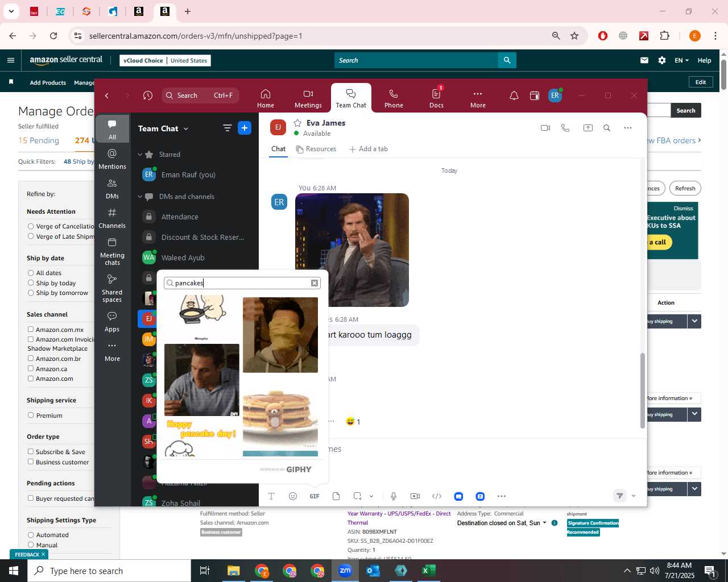Select Automated shipping settings type
This screenshot has width=728, height=582.
coord(31,535)
